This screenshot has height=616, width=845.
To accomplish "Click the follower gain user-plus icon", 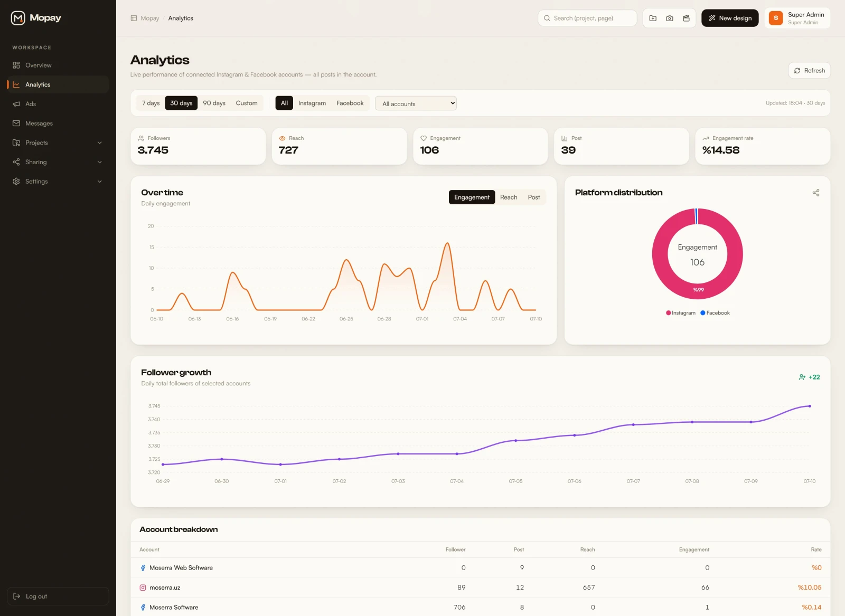I will [x=802, y=377].
